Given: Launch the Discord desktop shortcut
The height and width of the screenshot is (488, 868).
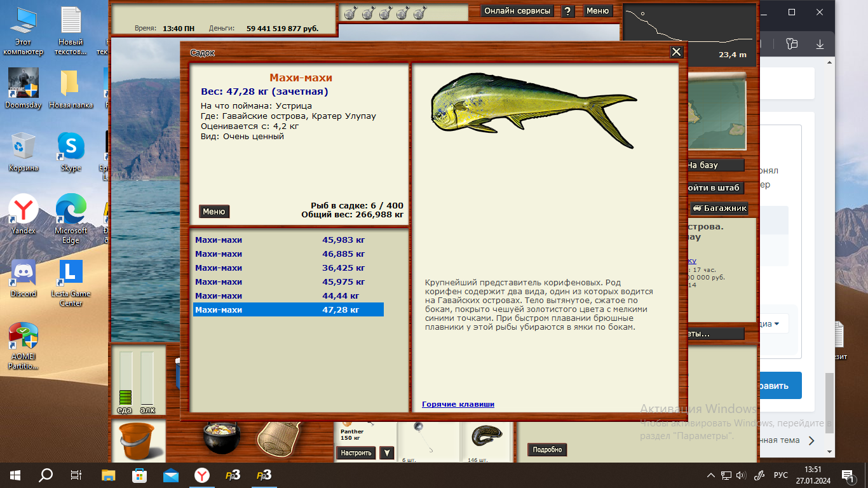Looking at the screenshot, I should (x=23, y=277).
